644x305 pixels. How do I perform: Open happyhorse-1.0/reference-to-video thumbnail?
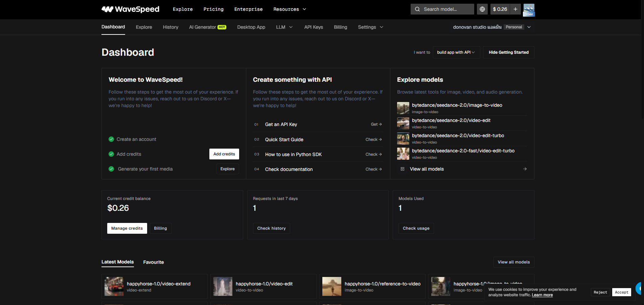point(332,286)
